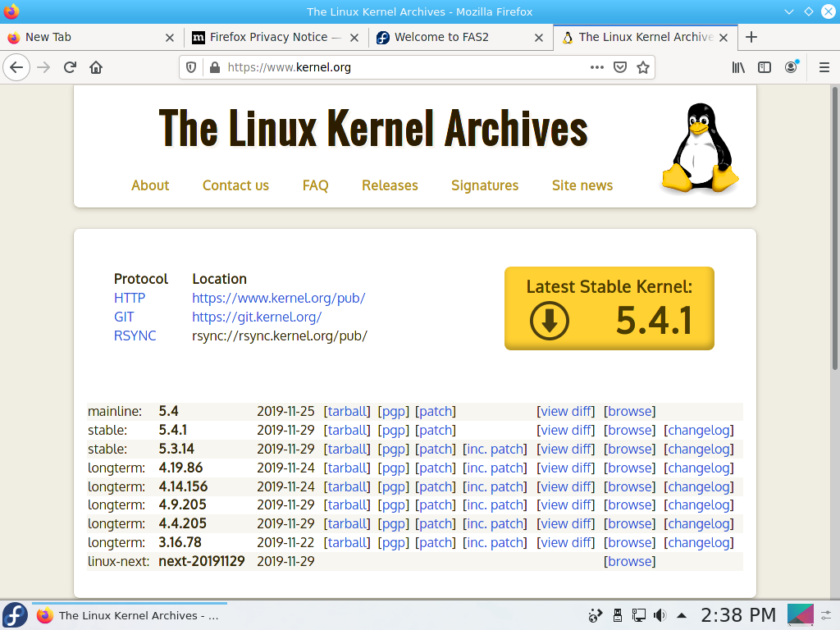Open the volume tray icon

click(660, 615)
